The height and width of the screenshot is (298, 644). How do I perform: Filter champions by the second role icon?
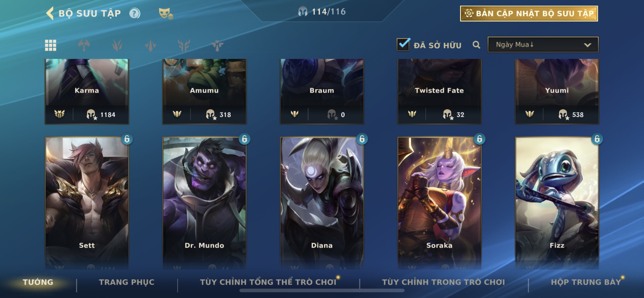[117, 45]
